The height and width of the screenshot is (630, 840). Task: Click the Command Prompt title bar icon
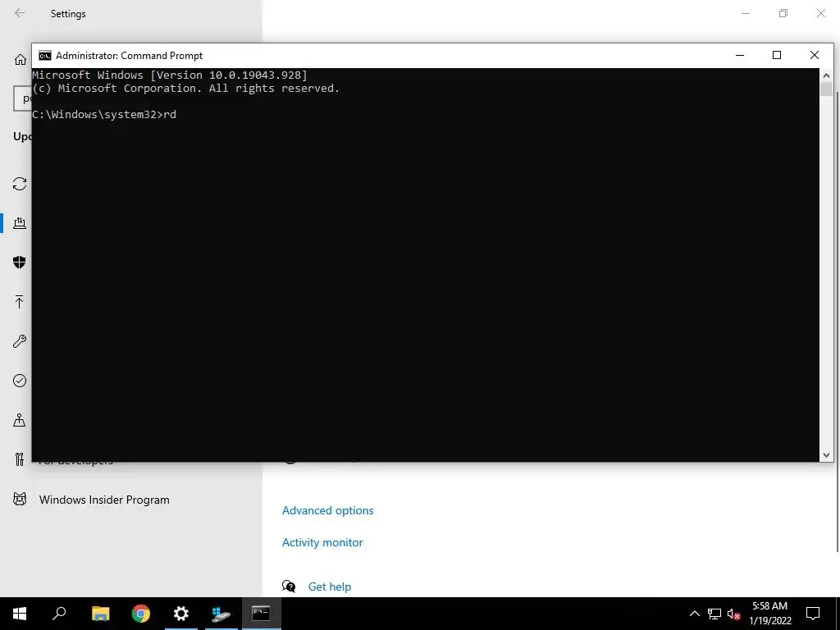tap(45, 55)
